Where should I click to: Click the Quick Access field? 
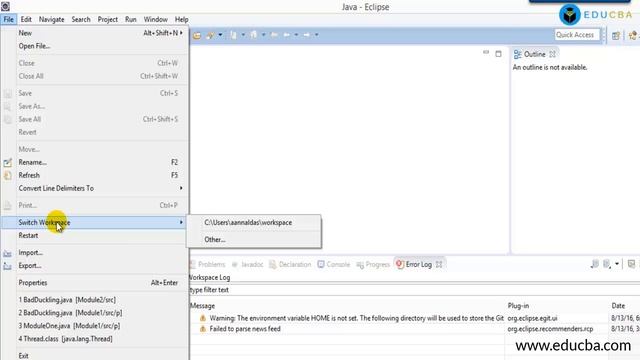coord(577,35)
